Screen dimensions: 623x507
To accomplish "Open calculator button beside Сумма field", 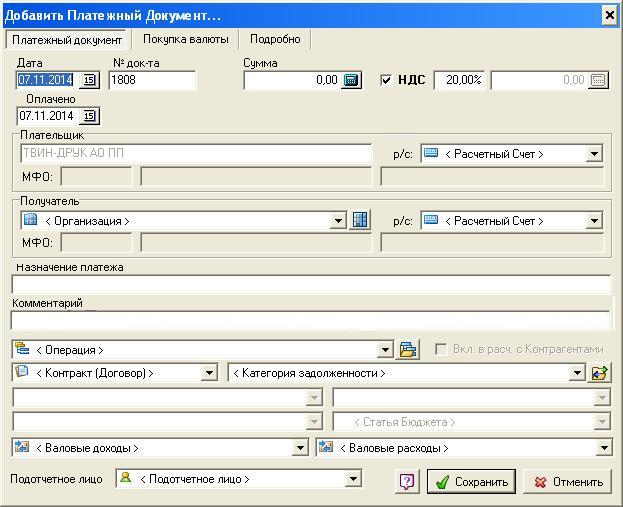I will pyautogui.click(x=351, y=80).
